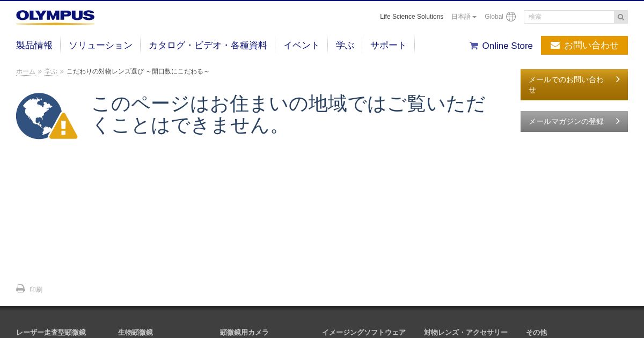Image resolution: width=644 pixels, height=338 pixels.
Task: Open the サポート menu
Action: coord(389,46)
